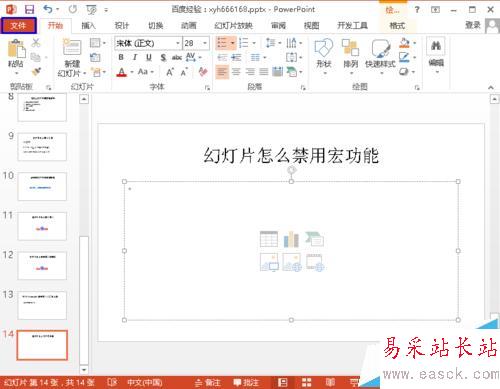Toggle Underline formatting
The width and height of the screenshot is (500, 389).
coord(149,57)
